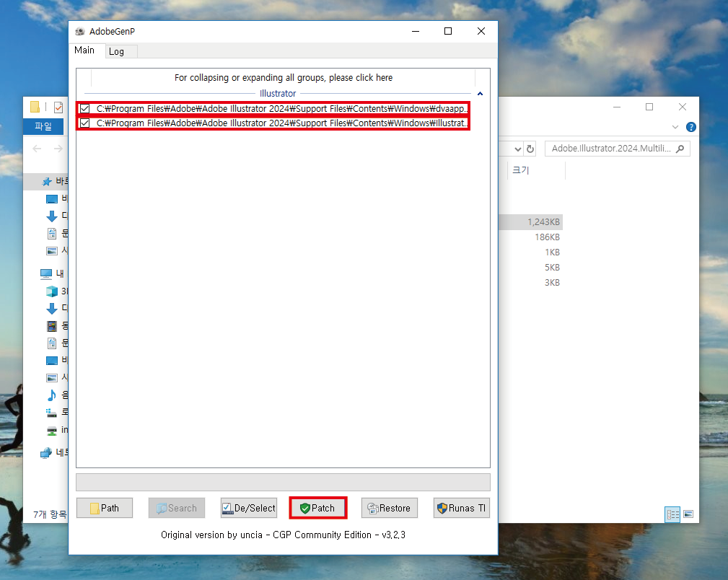
Task: Toggle the Illustrat file path checkbox
Action: (85, 123)
